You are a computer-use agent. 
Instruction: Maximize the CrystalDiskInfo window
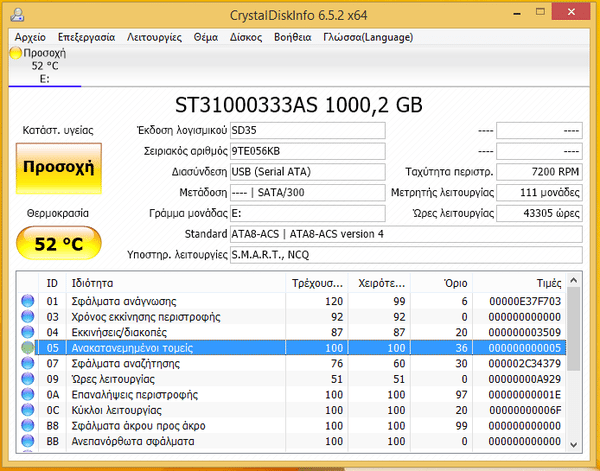point(540,12)
